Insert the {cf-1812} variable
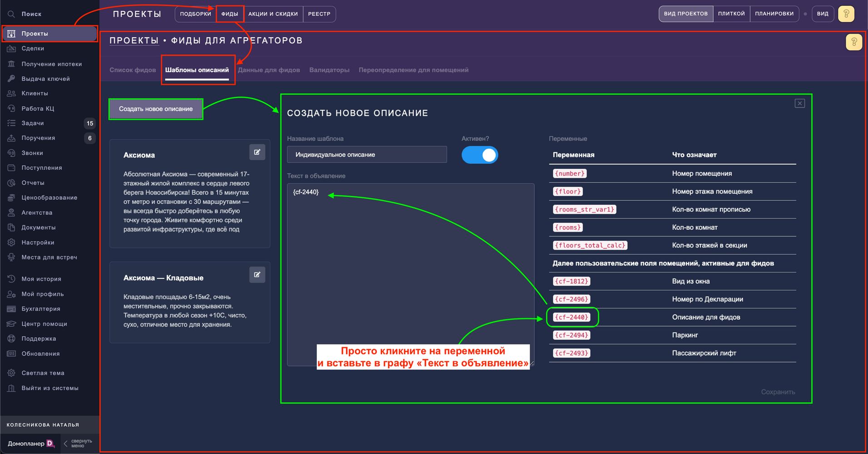Screen dimensions: 868x454 [572, 281]
